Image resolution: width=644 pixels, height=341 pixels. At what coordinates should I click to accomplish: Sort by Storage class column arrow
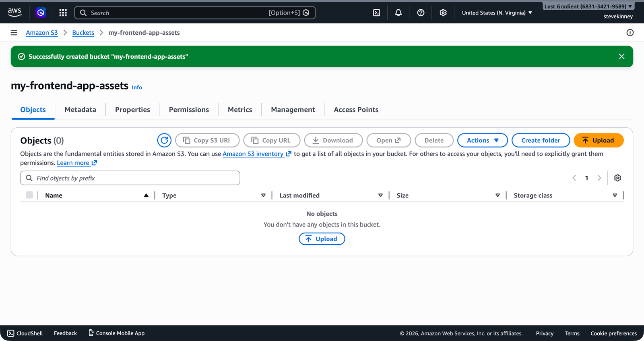coord(615,195)
